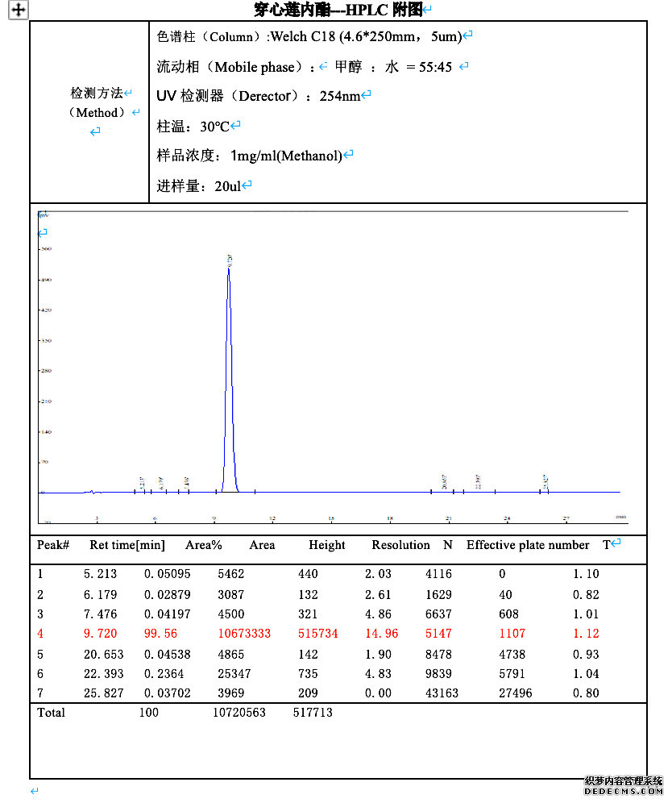This screenshot has height=803, width=672.
Task: Click the total area value 10720563
Action: coord(239,713)
